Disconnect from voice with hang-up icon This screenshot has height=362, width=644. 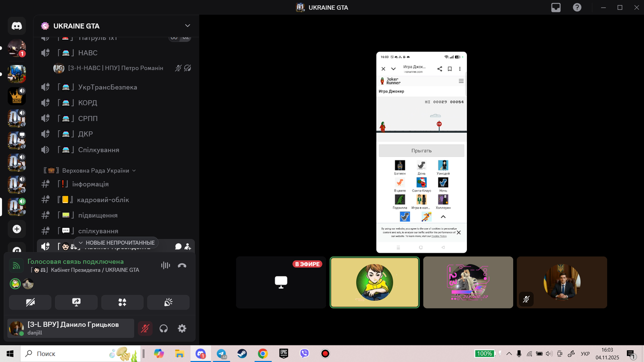[182, 265]
